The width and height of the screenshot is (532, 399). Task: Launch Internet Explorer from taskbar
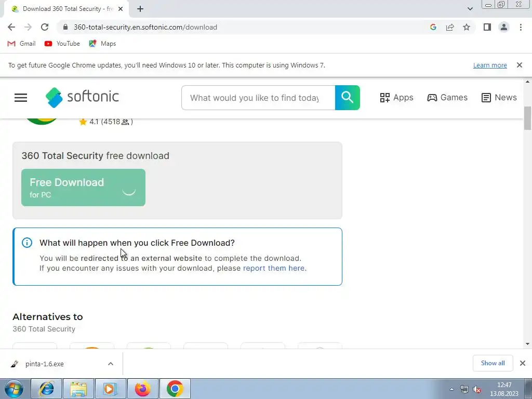pyautogui.click(x=46, y=389)
